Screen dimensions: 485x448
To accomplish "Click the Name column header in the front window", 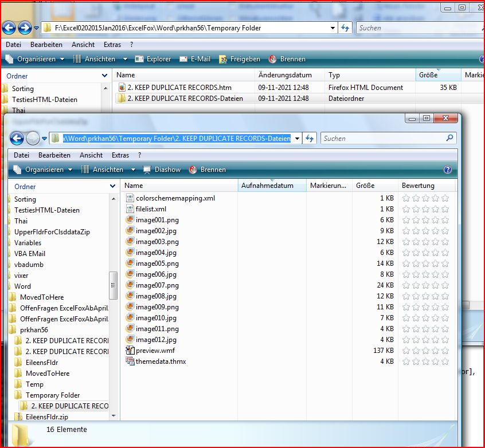I will (x=179, y=186).
